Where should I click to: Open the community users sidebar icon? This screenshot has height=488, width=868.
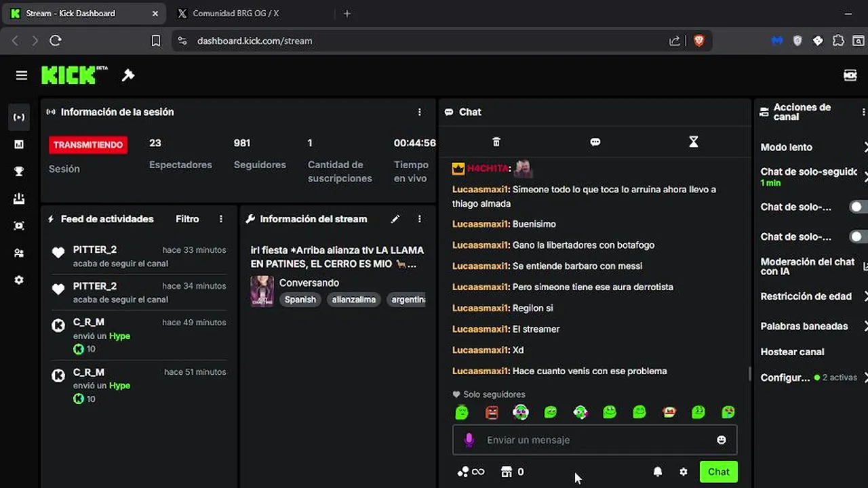[x=19, y=253]
